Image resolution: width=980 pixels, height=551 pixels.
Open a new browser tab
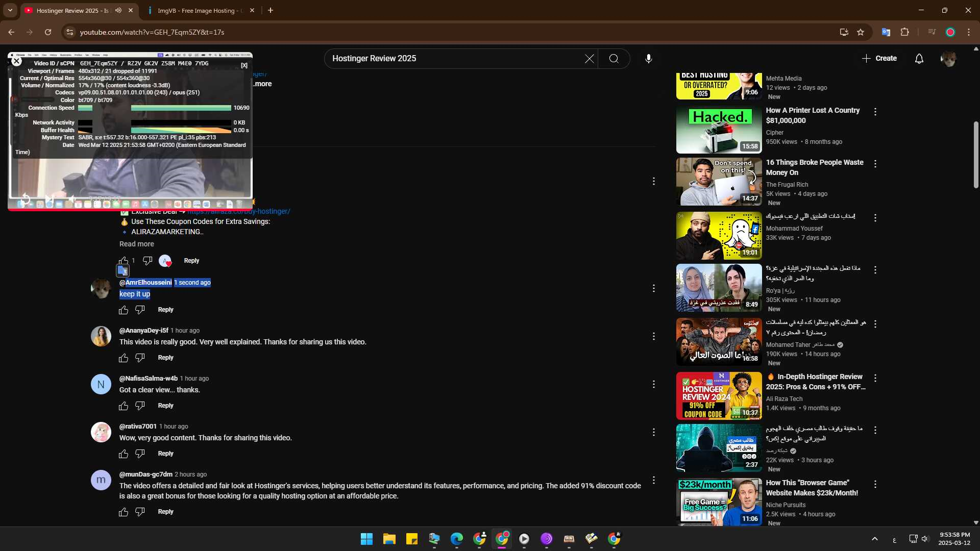pyautogui.click(x=271, y=10)
